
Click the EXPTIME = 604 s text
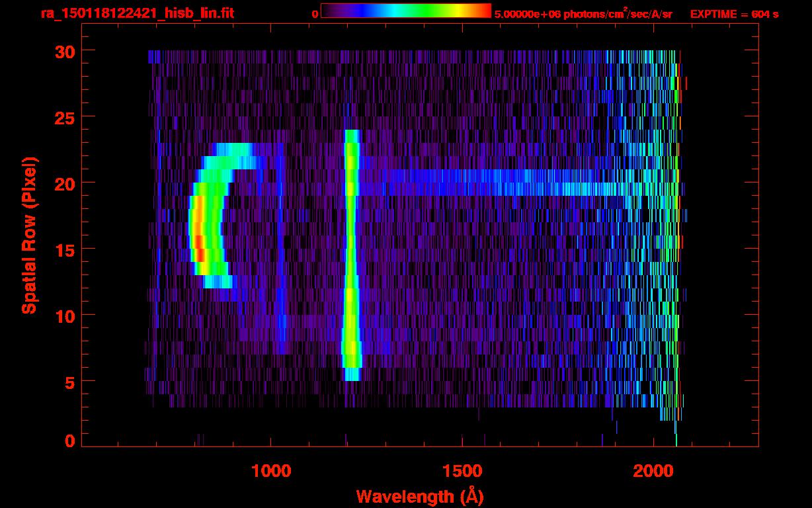click(734, 14)
